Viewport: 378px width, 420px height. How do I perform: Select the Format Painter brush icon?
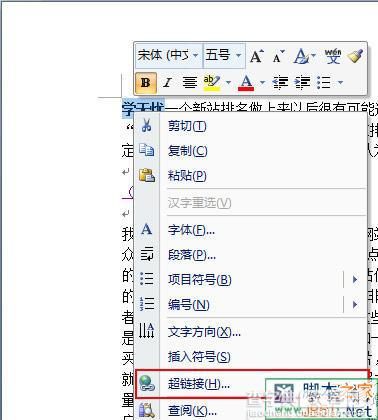point(355,56)
